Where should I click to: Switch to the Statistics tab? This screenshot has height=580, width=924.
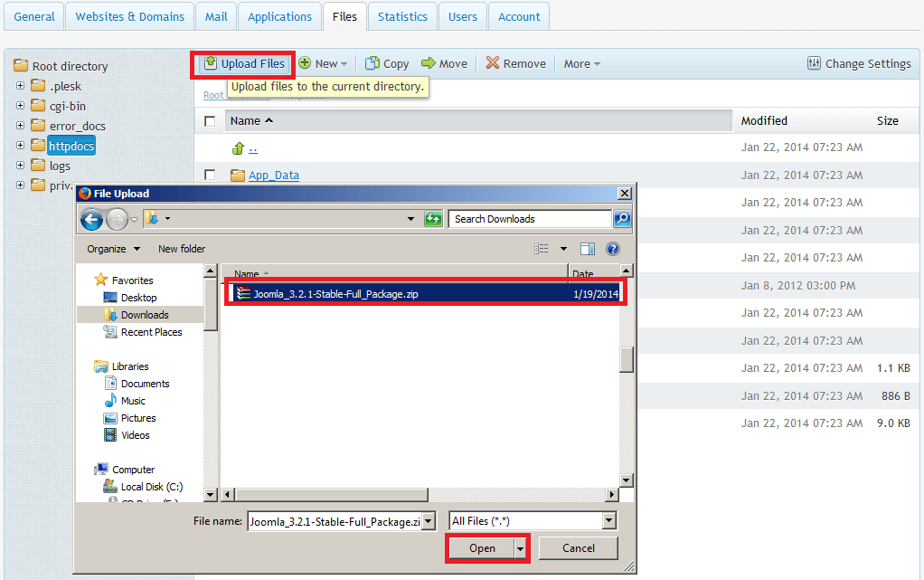click(x=402, y=16)
